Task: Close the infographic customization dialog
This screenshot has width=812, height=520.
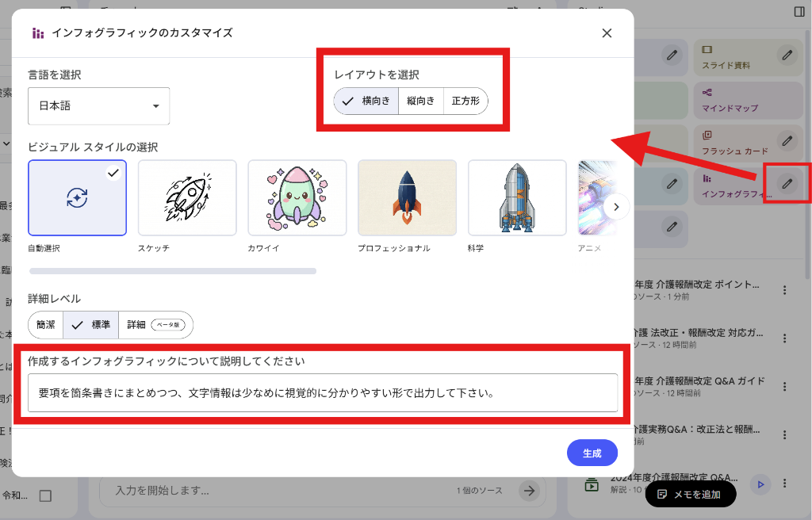Action: (x=607, y=33)
